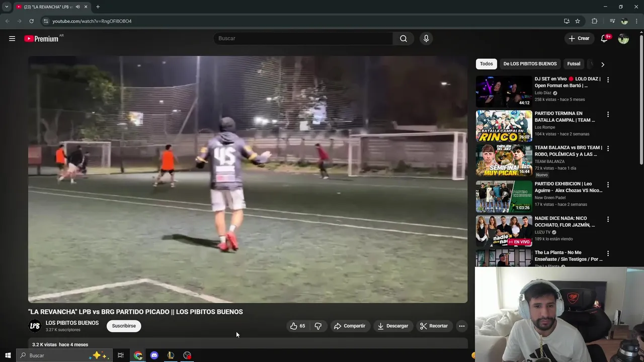Mute the tab via the speaker icon
The height and width of the screenshot is (362, 644).
(x=77, y=7)
